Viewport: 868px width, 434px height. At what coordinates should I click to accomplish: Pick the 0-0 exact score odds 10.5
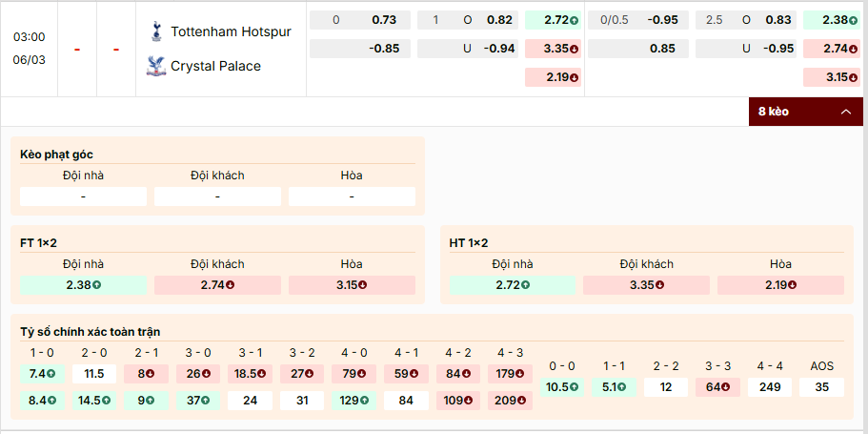(563, 387)
